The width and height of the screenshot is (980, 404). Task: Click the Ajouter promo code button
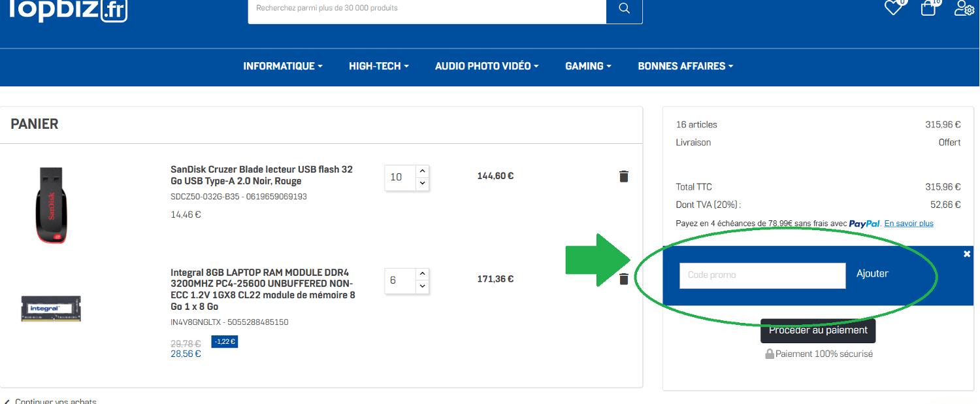click(x=872, y=274)
